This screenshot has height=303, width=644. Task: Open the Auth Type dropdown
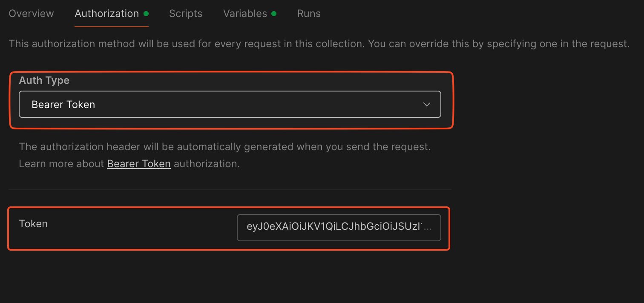click(x=230, y=105)
